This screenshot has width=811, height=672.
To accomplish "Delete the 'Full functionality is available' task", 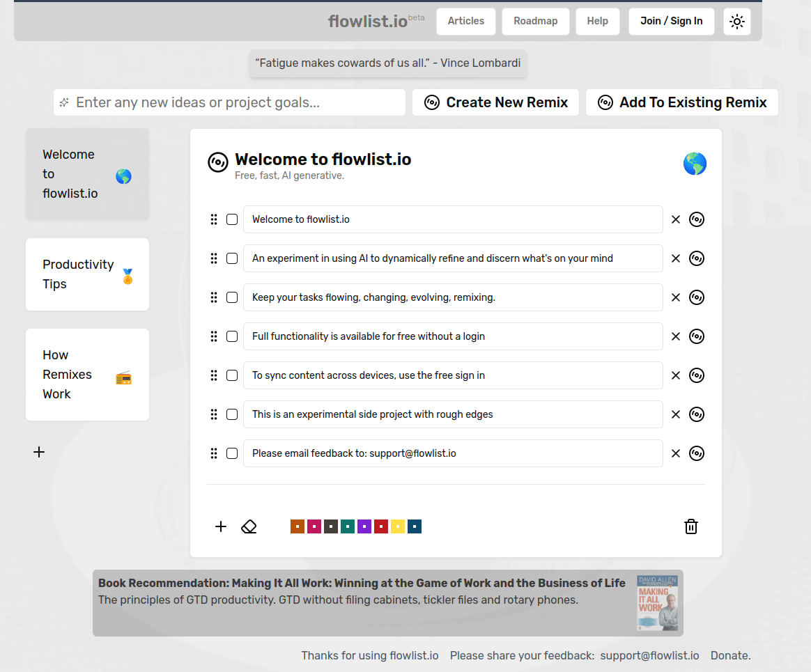I will pos(676,336).
